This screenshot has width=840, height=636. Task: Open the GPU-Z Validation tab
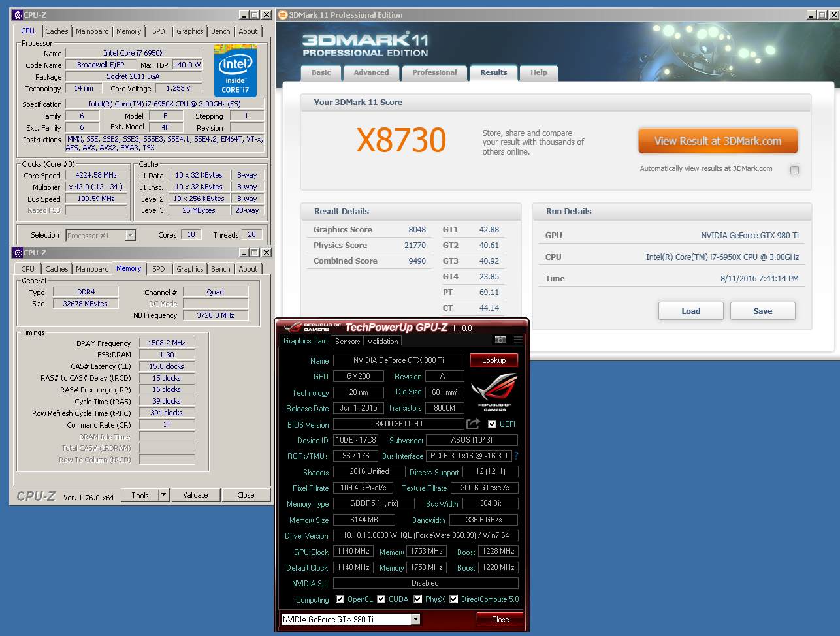point(383,341)
